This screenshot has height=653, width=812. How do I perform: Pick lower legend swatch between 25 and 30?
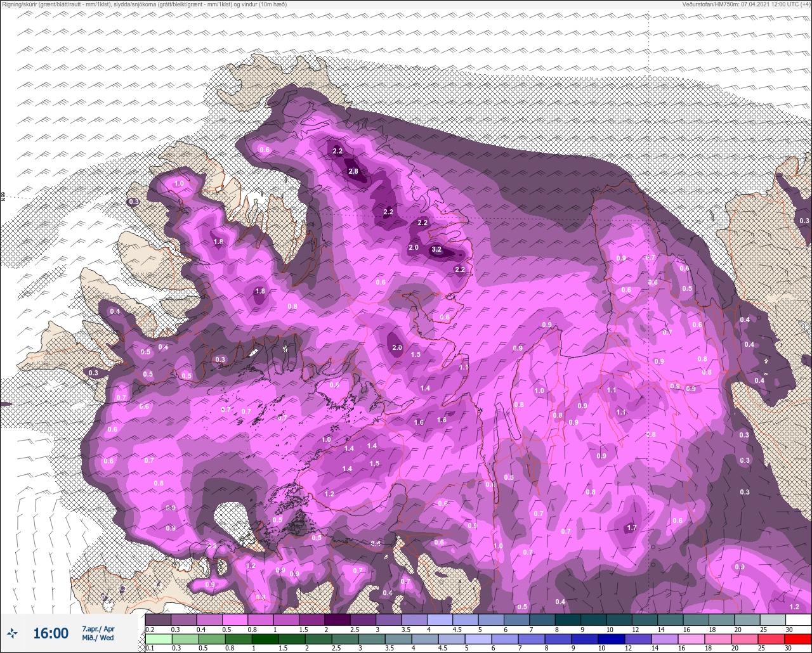coord(771,639)
